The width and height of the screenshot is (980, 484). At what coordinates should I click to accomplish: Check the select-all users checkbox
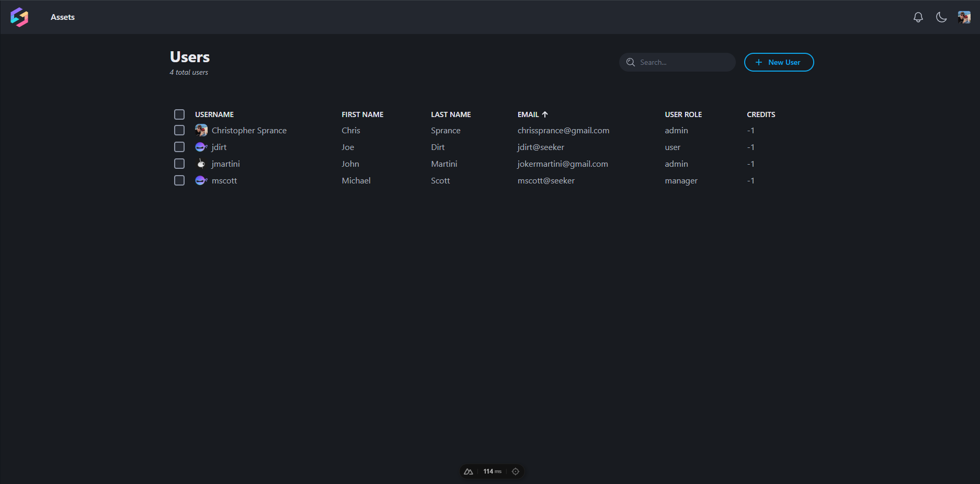(x=179, y=114)
